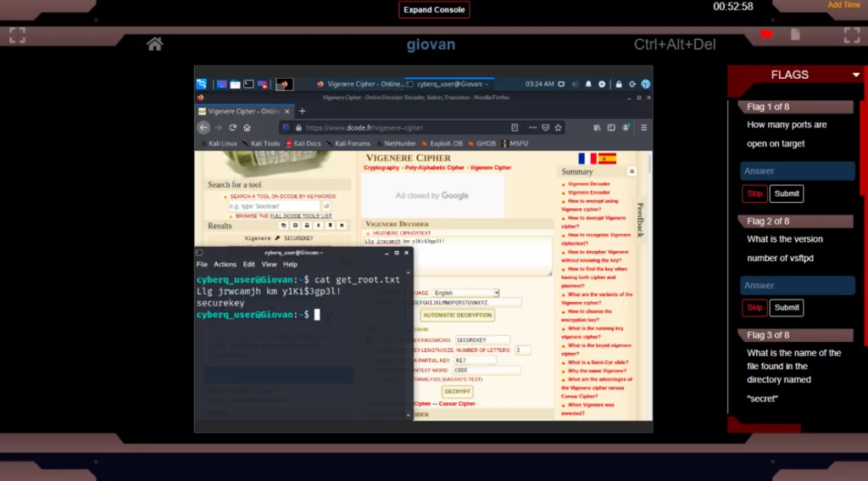The width and height of the screenshot is (868, 481).
Task: Click AUTOMATIC DECRYPTION button
Action: coord(457,316)
